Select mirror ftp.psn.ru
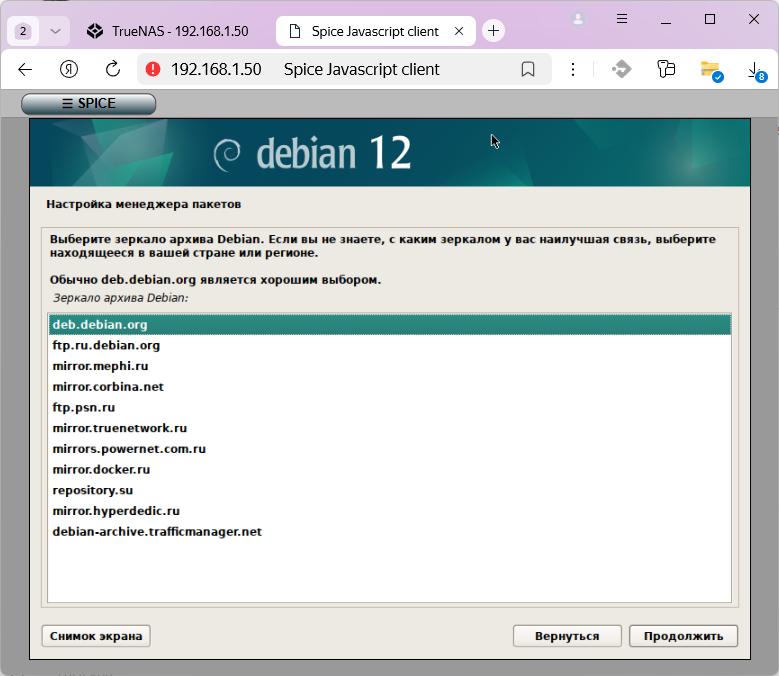This screenshot has width=779, height=676. [390, 407]
